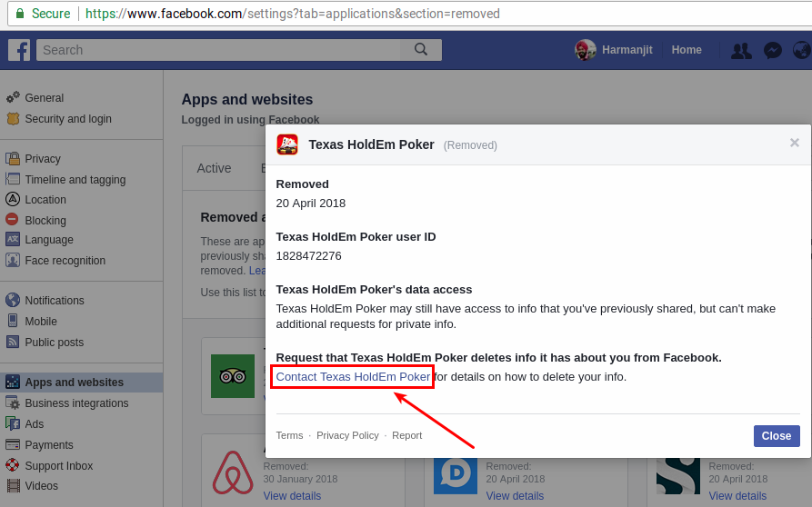The image size is (812, 507).
Task: Open Videos settings label
Action: [x=42, y=486]
